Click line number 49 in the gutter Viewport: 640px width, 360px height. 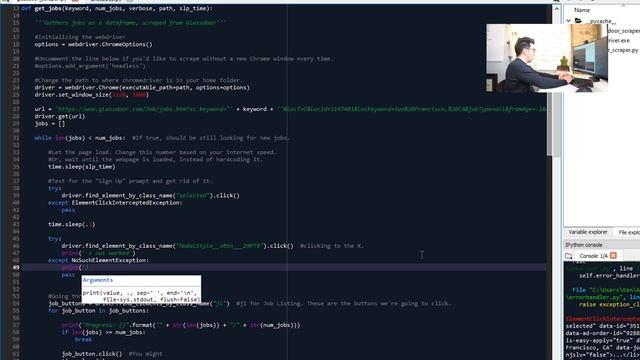(x=16, y=267)
